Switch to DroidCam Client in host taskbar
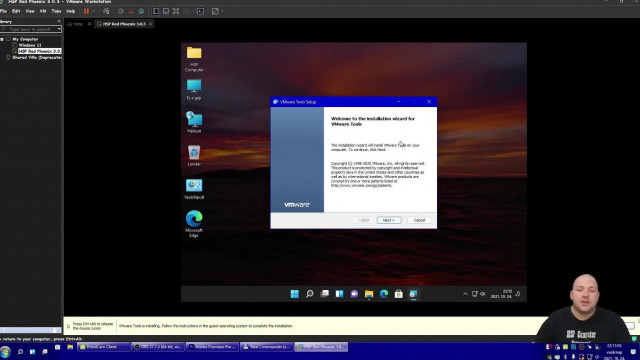 point(103,347)
